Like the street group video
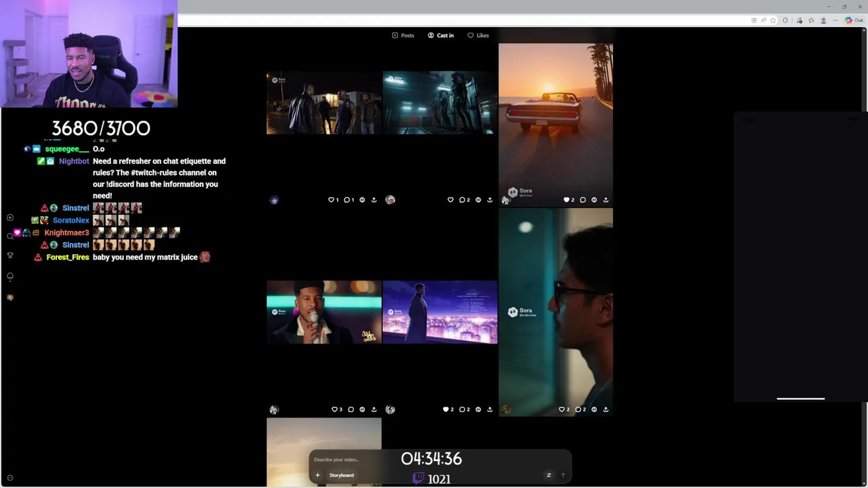868x488 pixels. [331, 200]
